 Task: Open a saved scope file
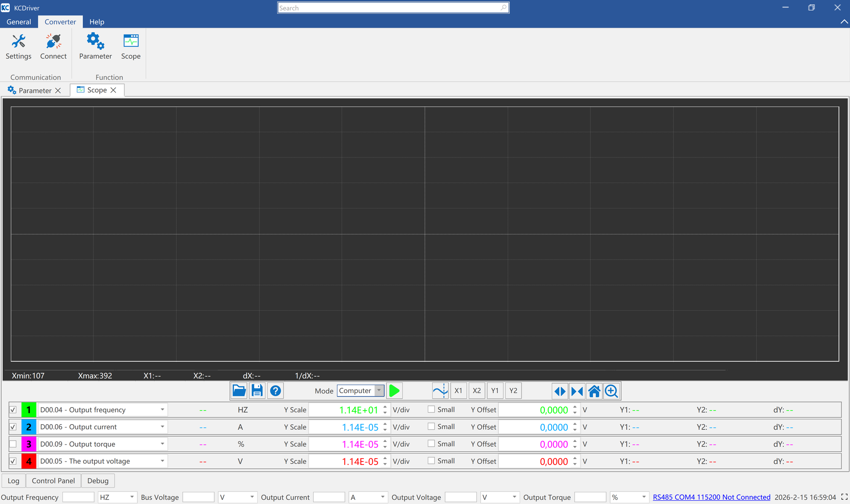point(238,390)
